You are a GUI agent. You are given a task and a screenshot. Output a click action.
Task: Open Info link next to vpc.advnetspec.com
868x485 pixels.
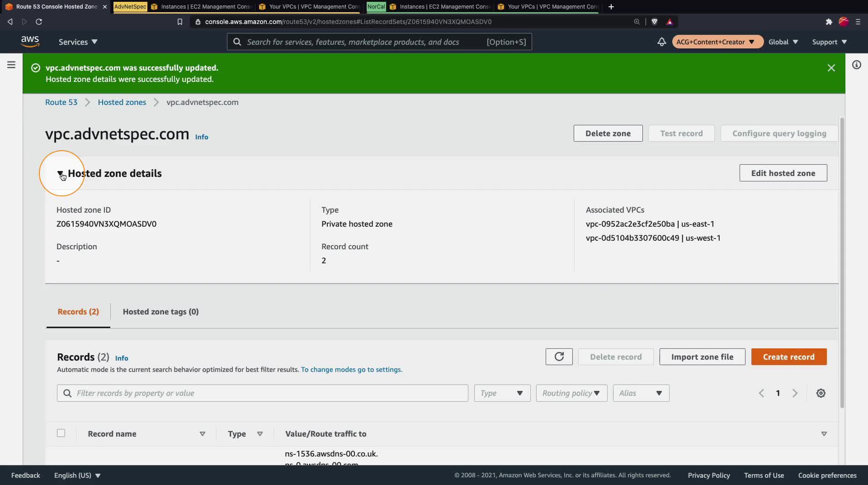click(202, 137)
